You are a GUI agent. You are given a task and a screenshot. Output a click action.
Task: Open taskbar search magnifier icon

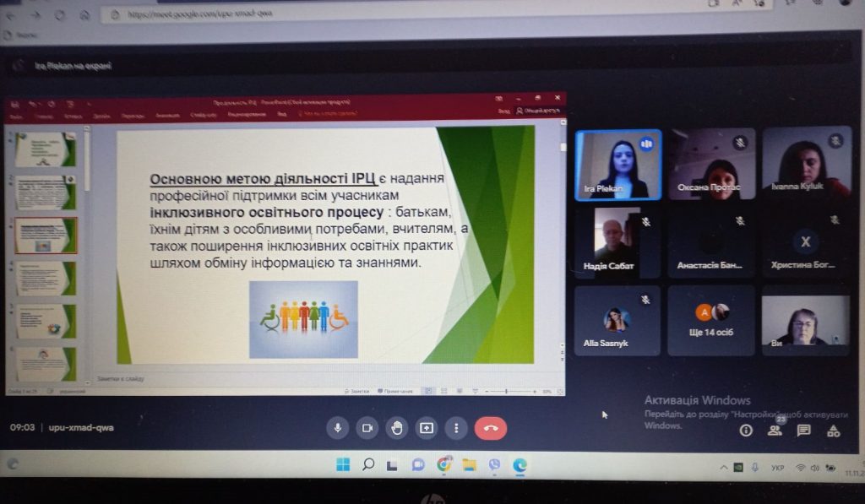tap(368, 464)
